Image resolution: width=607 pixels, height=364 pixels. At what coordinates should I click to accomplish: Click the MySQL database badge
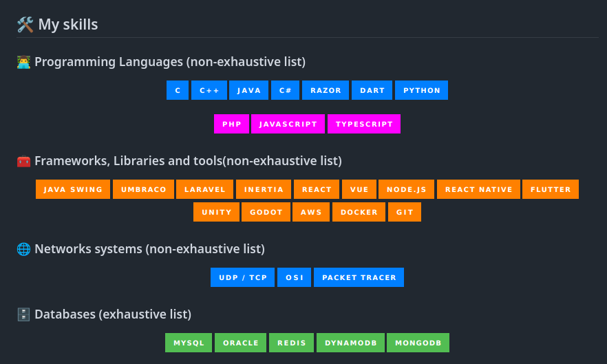pos(189,343)
